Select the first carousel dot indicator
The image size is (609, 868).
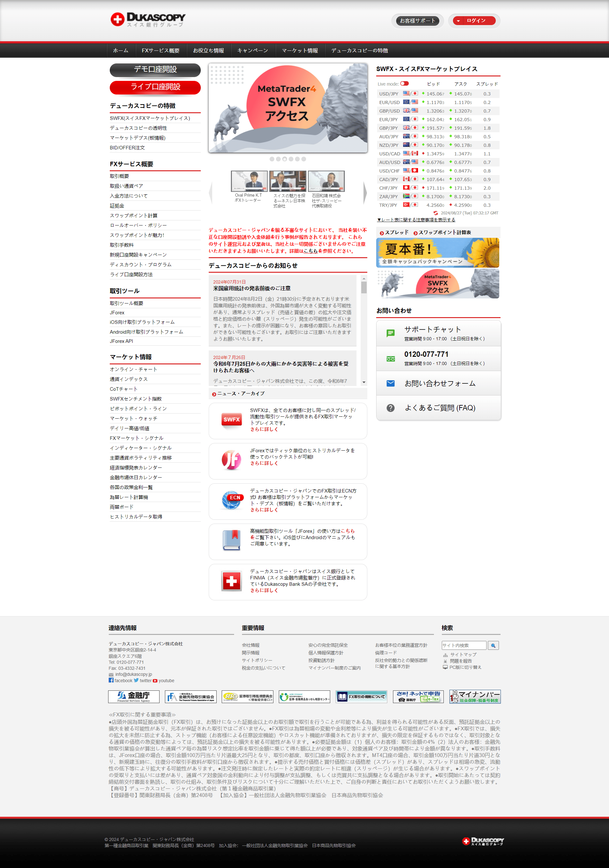pyautogui.click(x=272, y=159)
